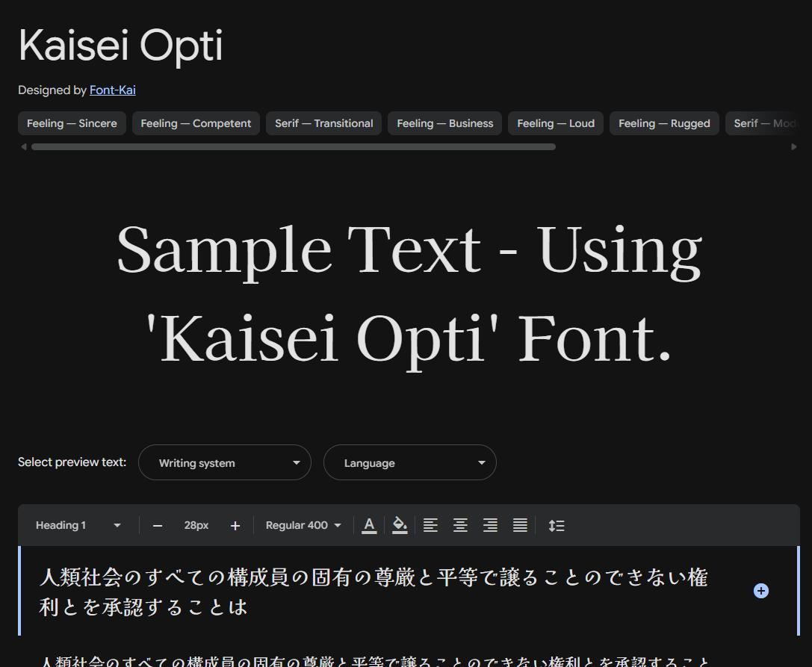Image resolution: width=812 pixels, height=667 pixels.
Task: Justify the text
Action: pos(521,526)
